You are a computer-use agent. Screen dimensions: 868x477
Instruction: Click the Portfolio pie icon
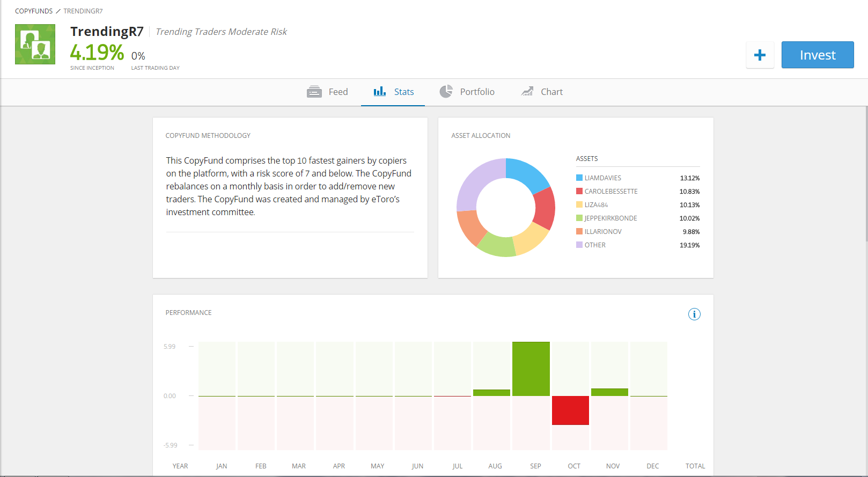coord(446,92)
